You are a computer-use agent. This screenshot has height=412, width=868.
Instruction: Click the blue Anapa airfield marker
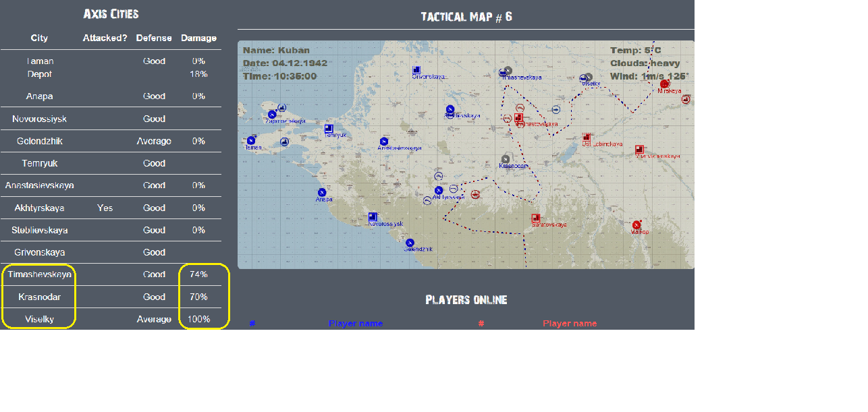click(323, 192)
